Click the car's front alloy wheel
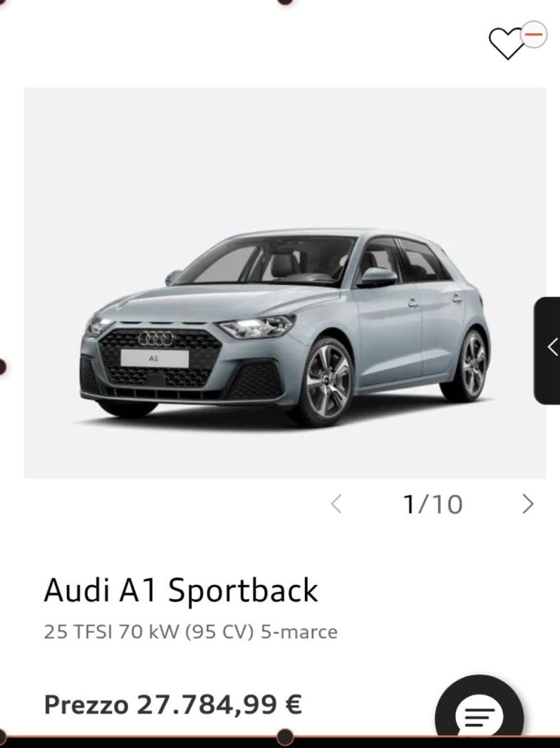560x748 pixels. [327, 382]
